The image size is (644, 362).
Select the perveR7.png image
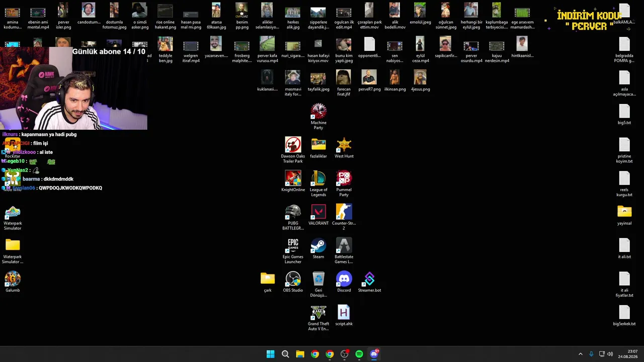370,80
